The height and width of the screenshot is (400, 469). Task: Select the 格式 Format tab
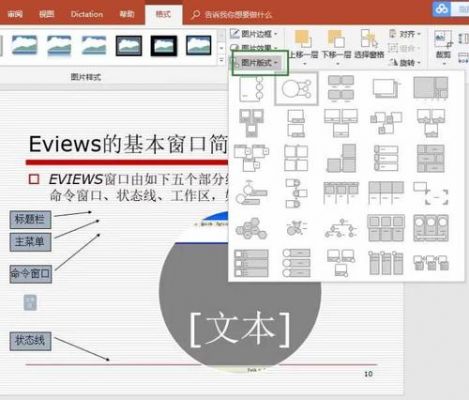(x=163, y=14)
